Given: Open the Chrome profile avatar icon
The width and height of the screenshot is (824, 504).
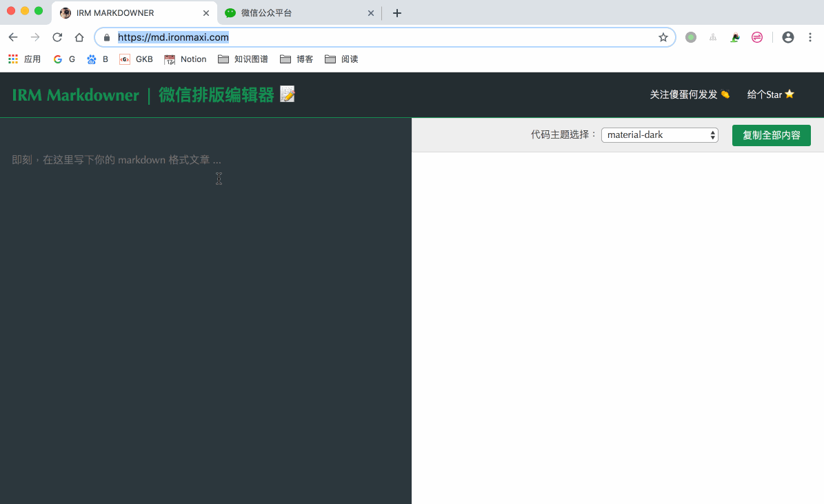Looking at the screenshot, I should click(x=787, y=37).
